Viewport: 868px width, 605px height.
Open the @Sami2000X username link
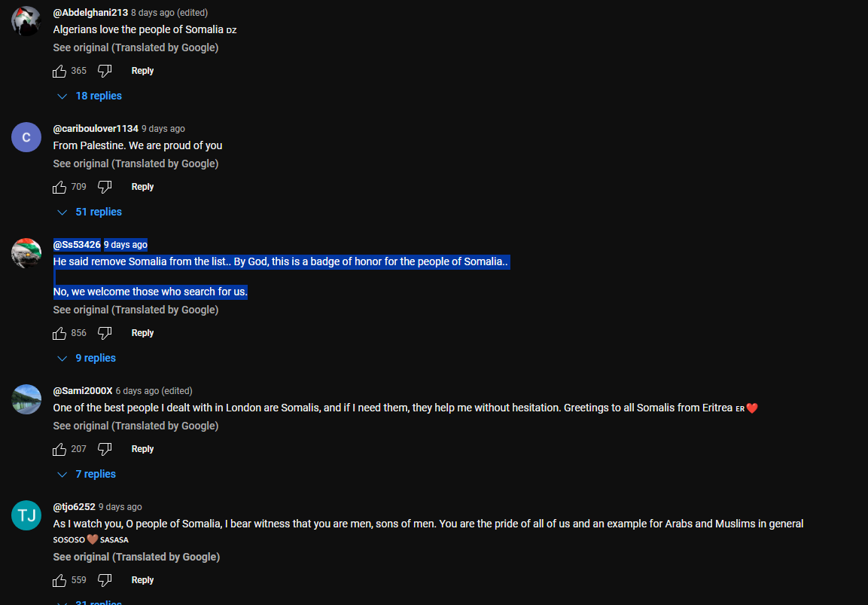[x=83, y=391]
